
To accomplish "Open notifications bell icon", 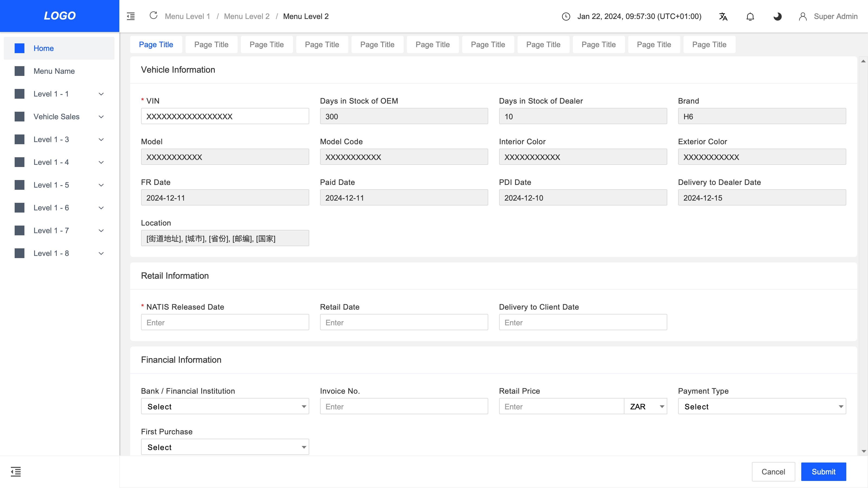I will [750, 17].
